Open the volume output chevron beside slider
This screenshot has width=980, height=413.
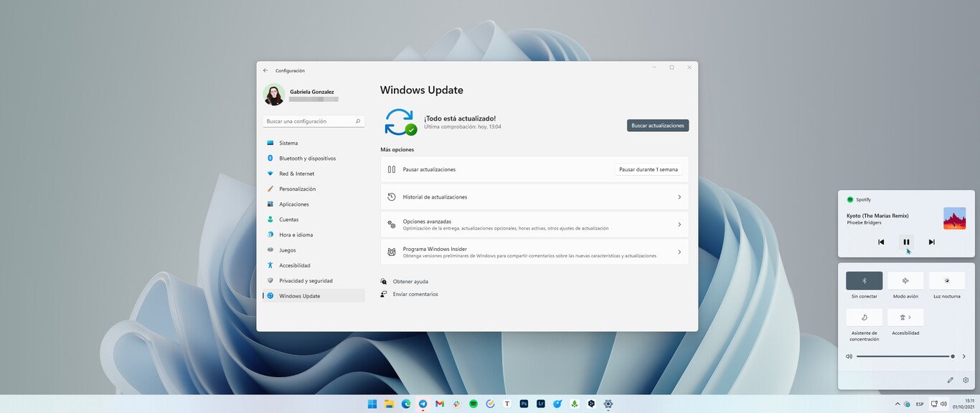click(963, 356)
